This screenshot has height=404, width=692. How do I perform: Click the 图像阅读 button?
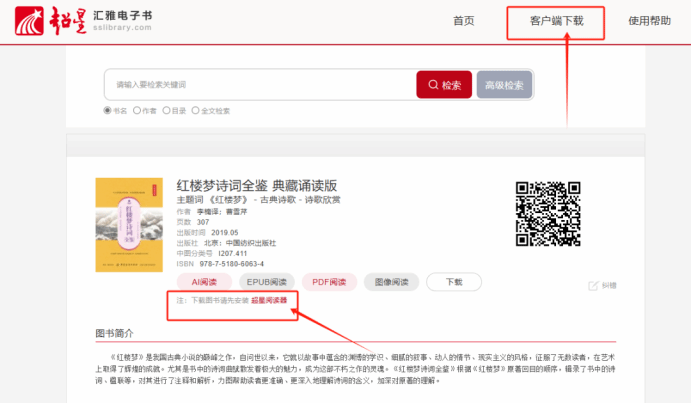(x=391, y=282)
